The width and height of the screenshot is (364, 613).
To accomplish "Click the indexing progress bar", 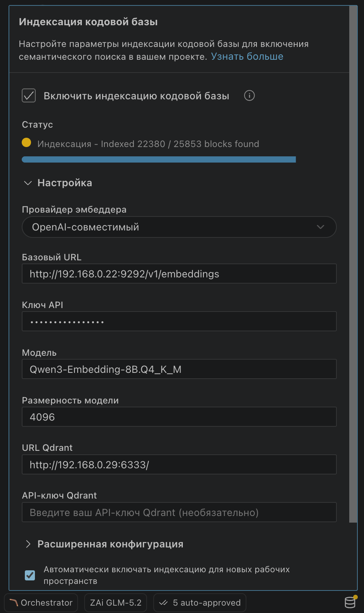I will pos(159,159).
